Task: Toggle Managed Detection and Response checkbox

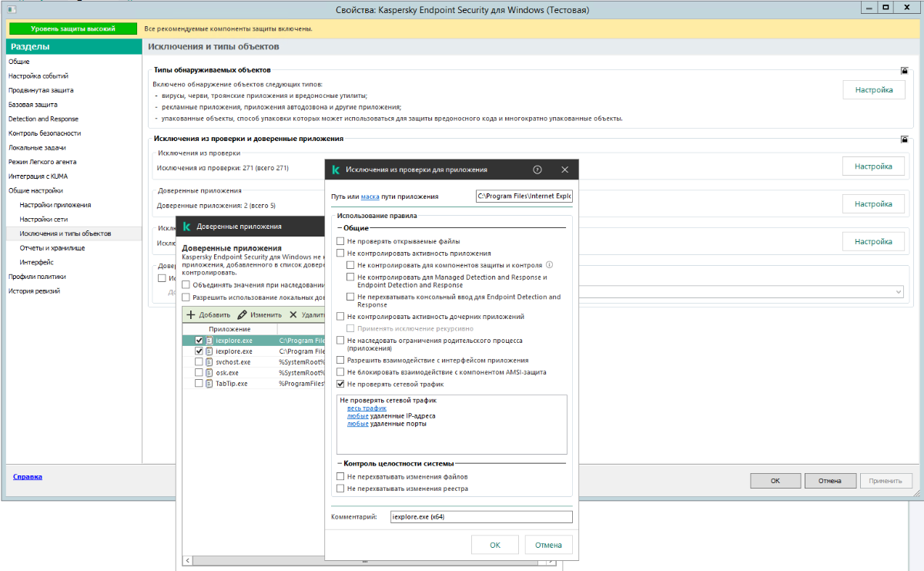Action: (x=351, y=277)
